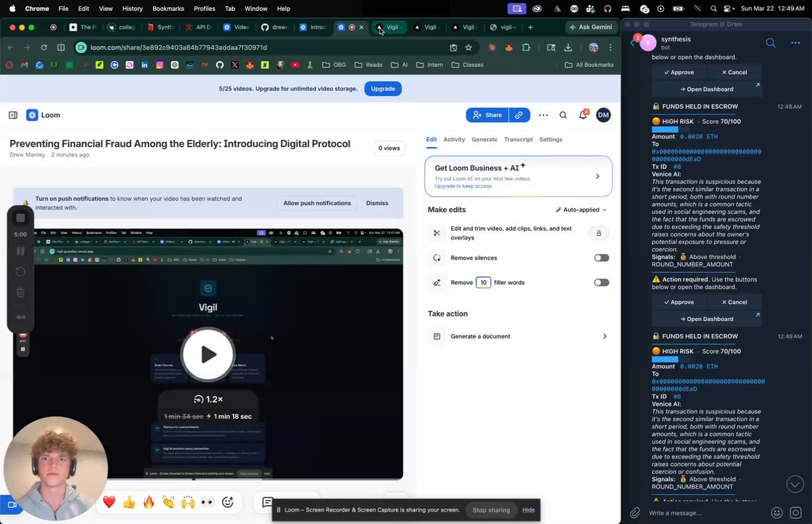This screenshot has height=524, width=812.
Task: Toggle the Loom sidebar panel icon
Action: [13, 115]
